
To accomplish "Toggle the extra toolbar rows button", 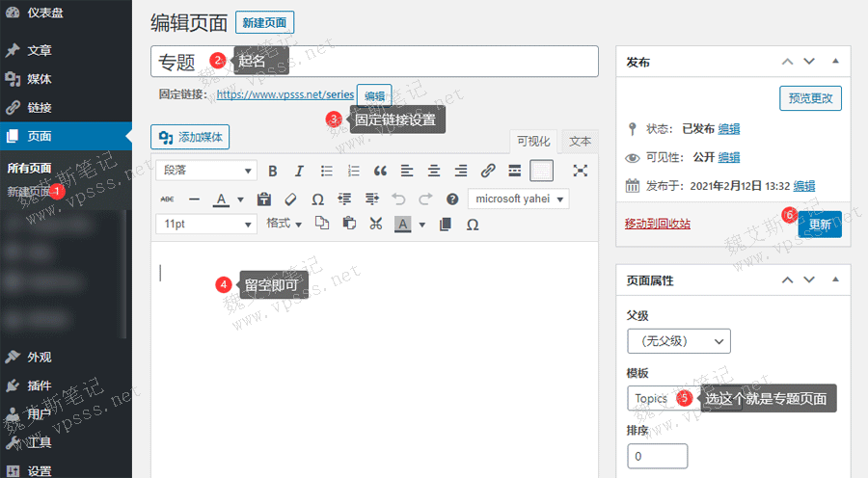I will coord(542,171).
